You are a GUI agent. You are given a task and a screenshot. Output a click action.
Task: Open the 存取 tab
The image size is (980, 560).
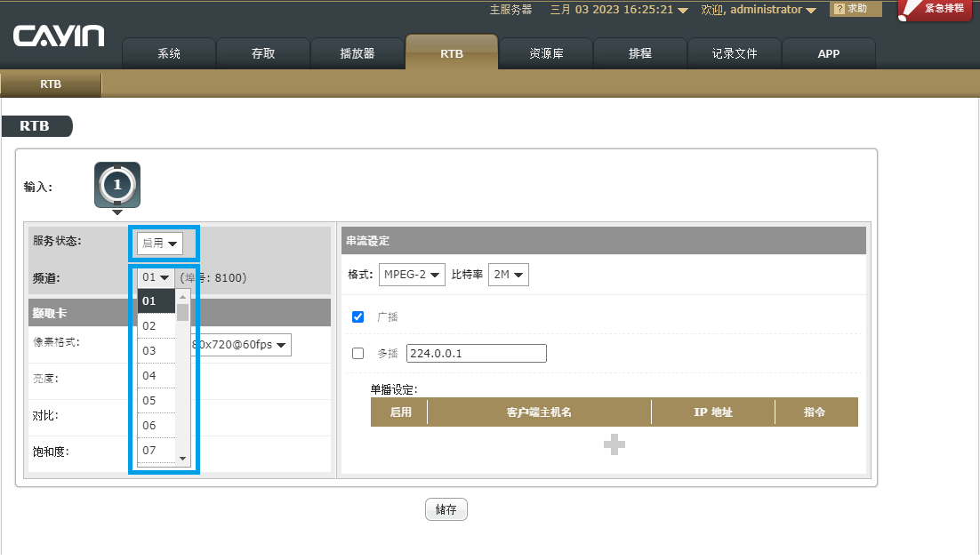263,53
